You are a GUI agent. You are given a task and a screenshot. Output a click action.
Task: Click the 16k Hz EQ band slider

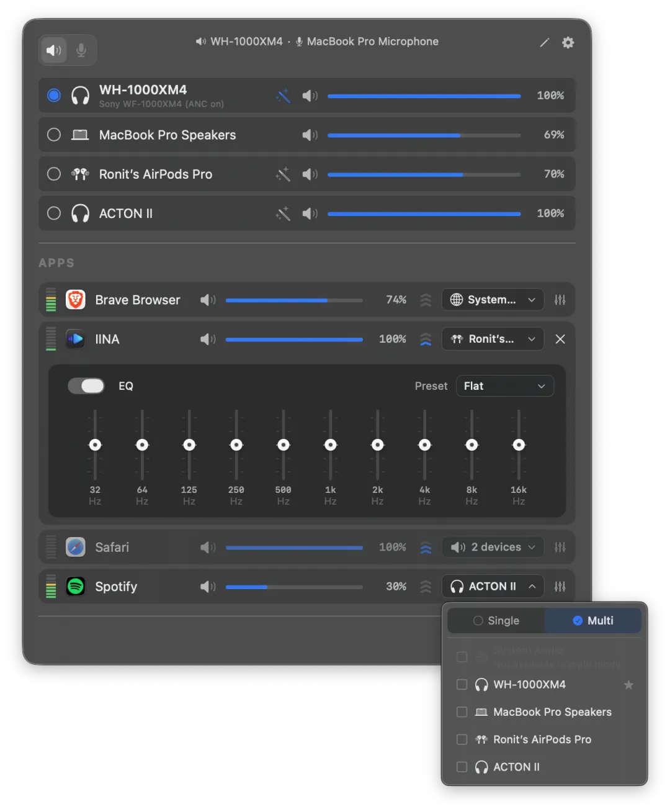coord(519,444)
